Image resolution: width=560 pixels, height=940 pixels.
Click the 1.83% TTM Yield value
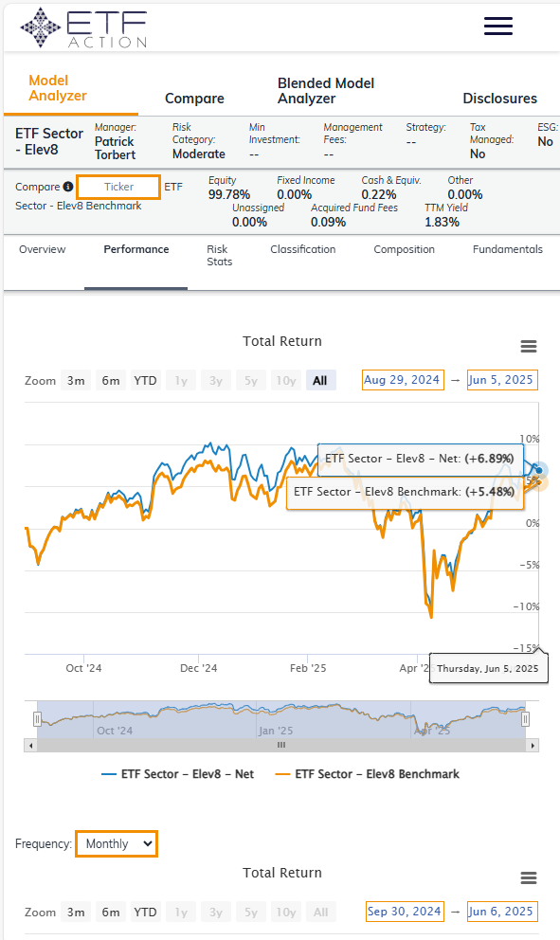pyautogui.click(x=442, y=223)
